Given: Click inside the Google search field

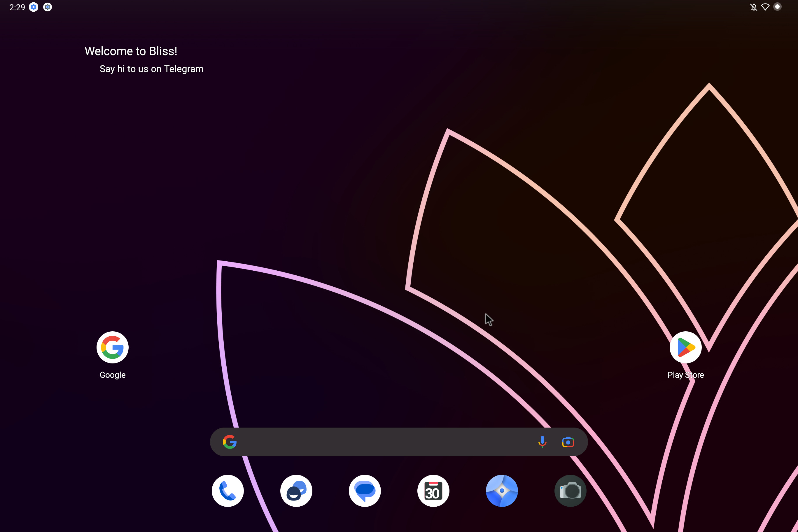Looking at the screenshot, I should (x=383, y=442).
